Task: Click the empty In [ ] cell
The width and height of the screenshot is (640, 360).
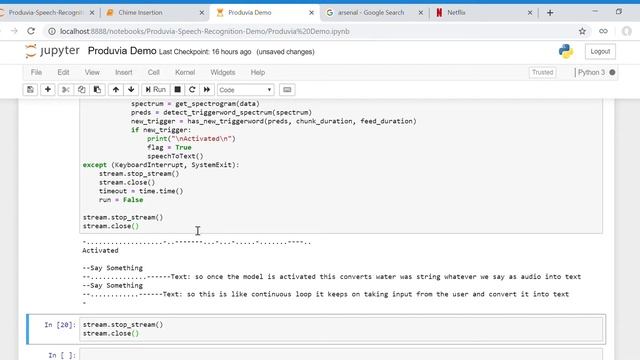Action: [x=341, y=355]
